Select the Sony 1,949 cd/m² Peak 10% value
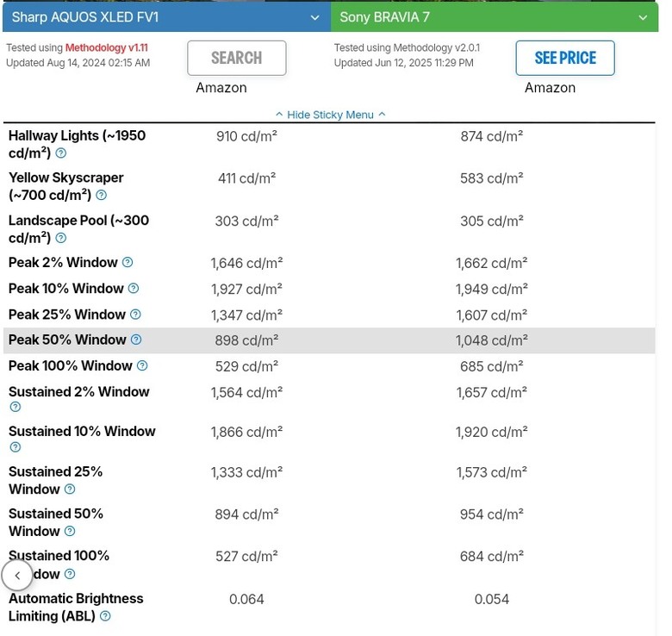672x636 pixels. (492, 290)
